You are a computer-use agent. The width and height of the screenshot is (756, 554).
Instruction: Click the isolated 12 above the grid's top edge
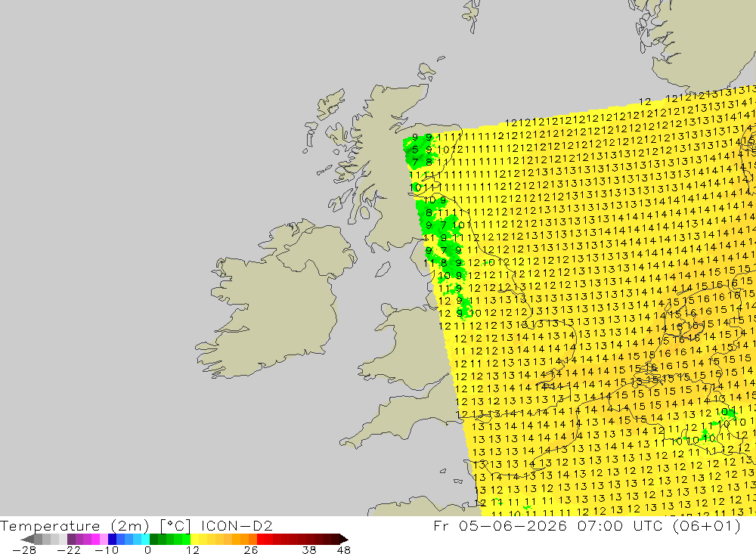(645, 102)
